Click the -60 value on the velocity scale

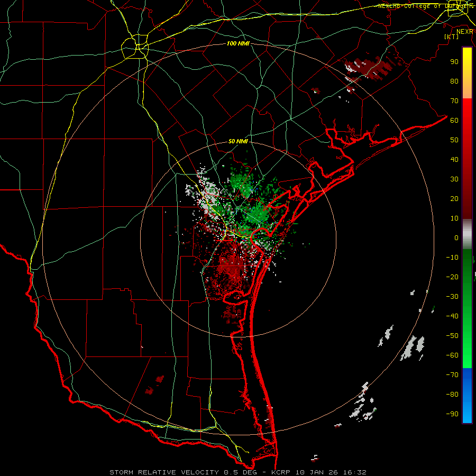(452, 355)
